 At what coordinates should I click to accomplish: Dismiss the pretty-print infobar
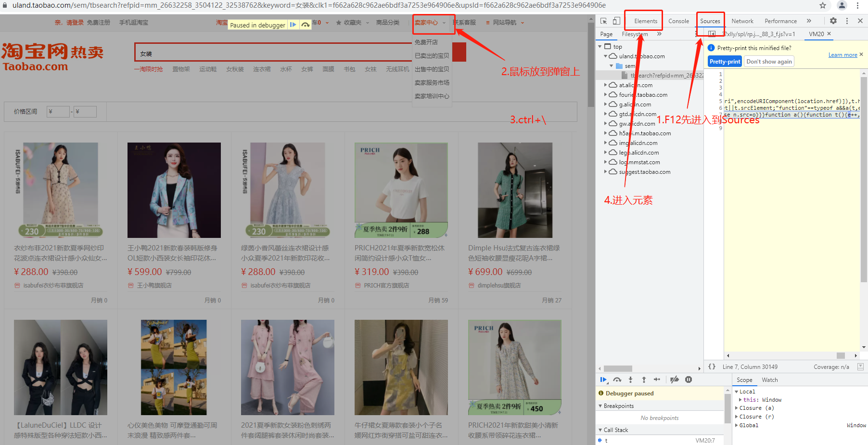tap(861, 54)
